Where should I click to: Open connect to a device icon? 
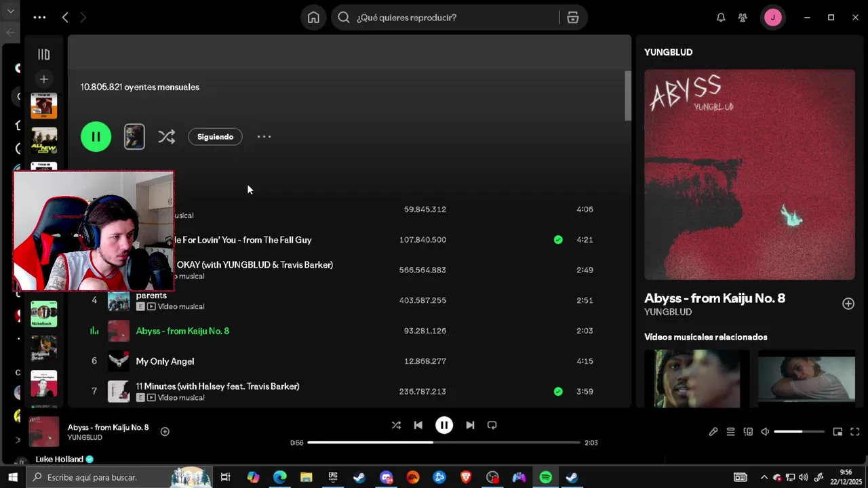[748, 432]
